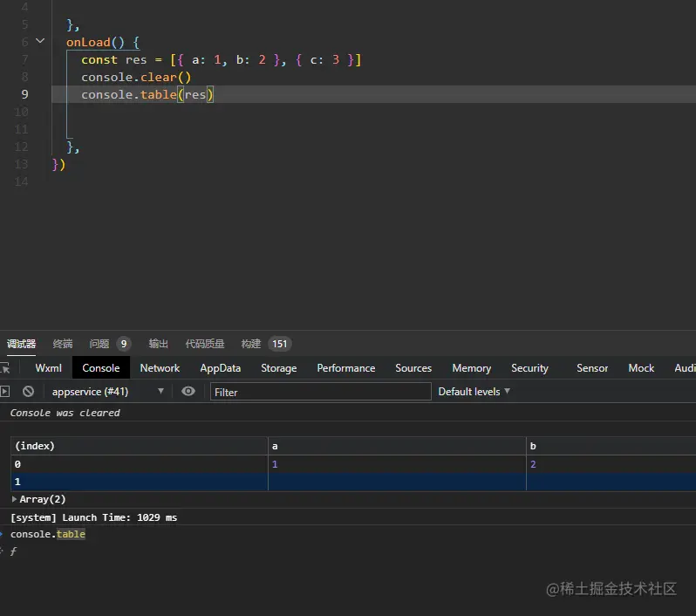The height and width of the screenshot is (616, 696).
Task: Toggle the console sidebar panel icon
Action: pos(5,391)
